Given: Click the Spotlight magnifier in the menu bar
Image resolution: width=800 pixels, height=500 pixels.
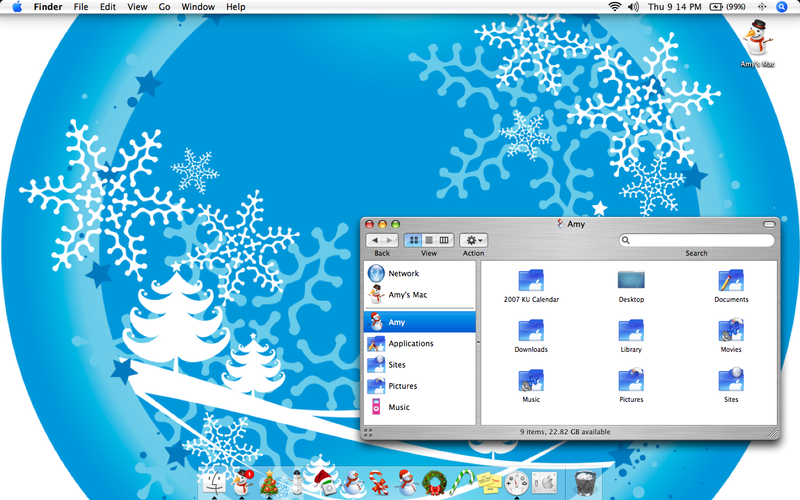Looking at the screenshot, I should coord(782,7).
